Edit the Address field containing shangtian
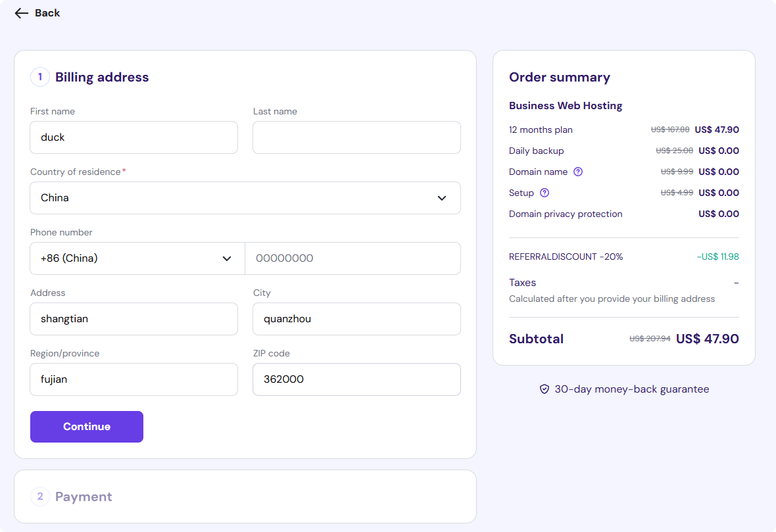Image resolution: width=776 pixels, height=532 pixels. (133, 319)
